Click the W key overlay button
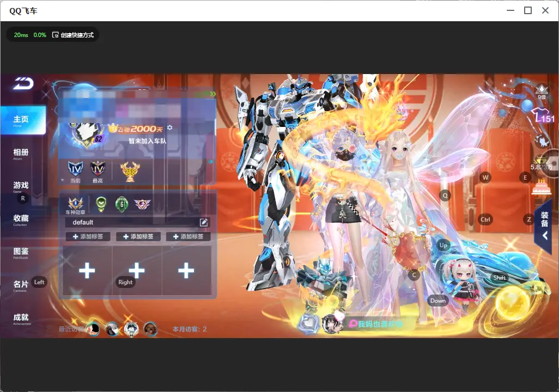This screenshot has width=559, height=392. click(485, 177)
